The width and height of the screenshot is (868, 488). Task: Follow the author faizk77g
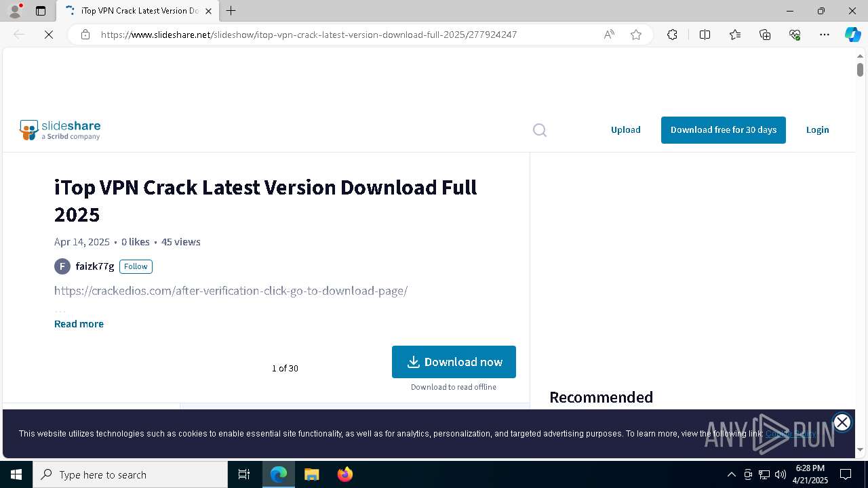[136, 266]
